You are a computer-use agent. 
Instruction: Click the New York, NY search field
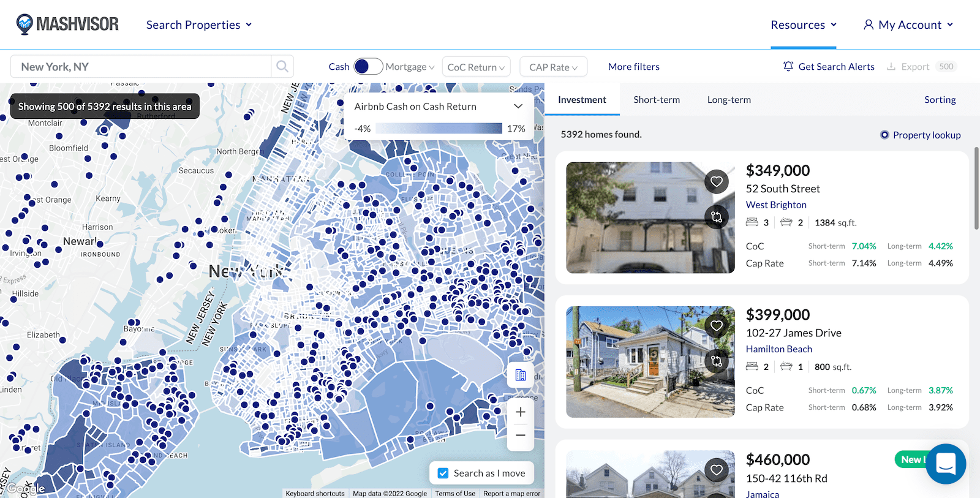(x=141, y=66)
